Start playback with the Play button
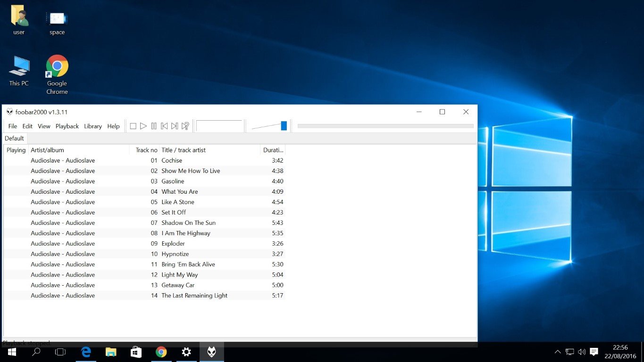The width and height of the screenshot is (644, 362). pos(143,126)
